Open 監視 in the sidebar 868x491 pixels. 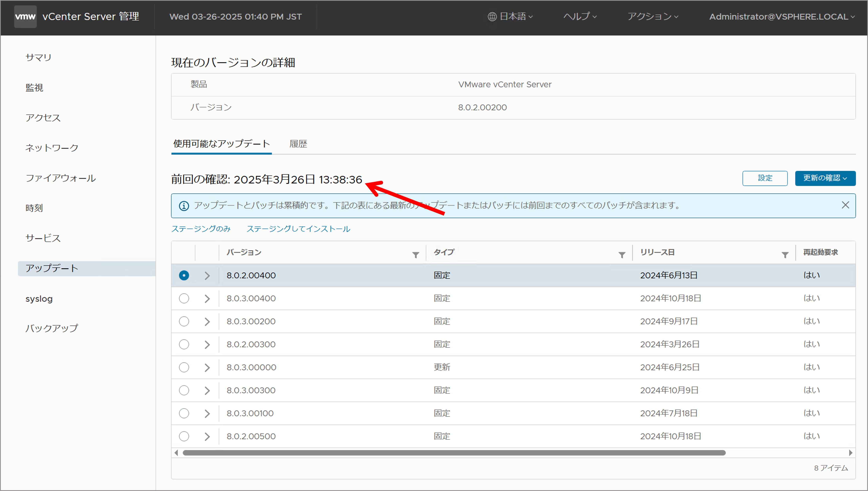34,88
